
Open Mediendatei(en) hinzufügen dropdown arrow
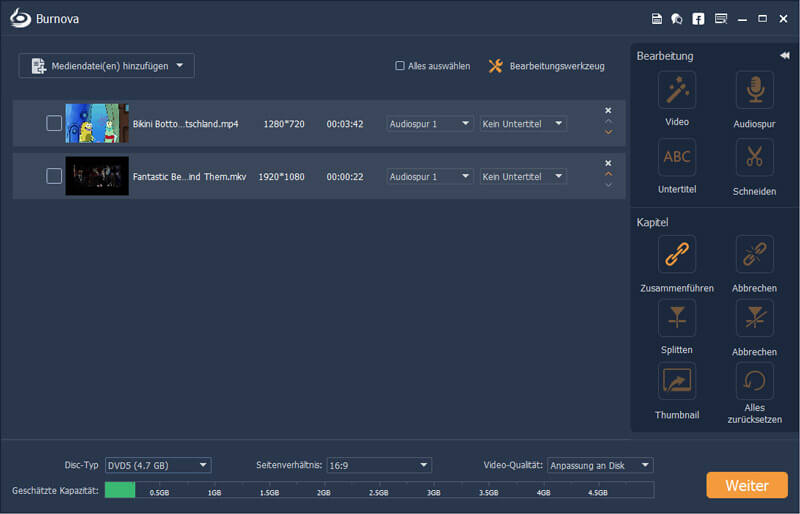pos(180,66)
